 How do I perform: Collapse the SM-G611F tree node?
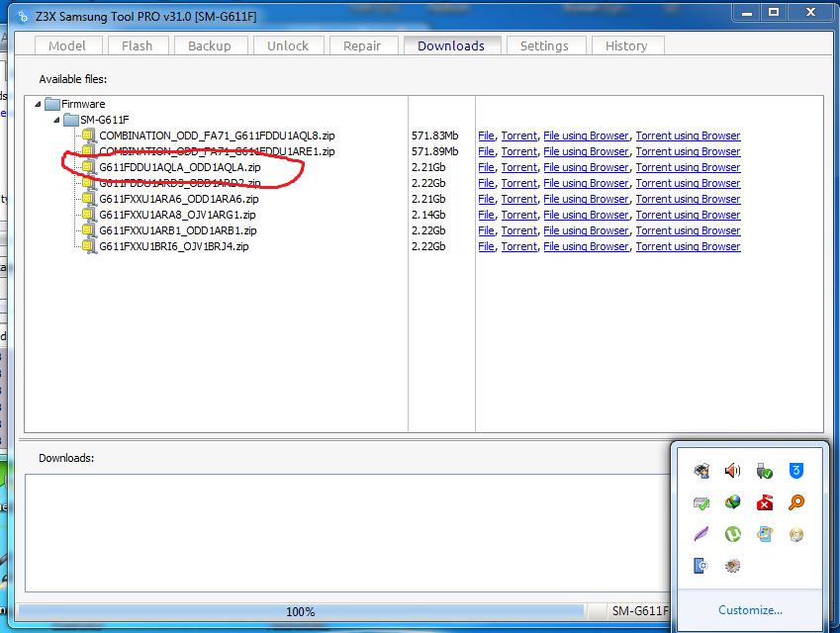point(56,120)
